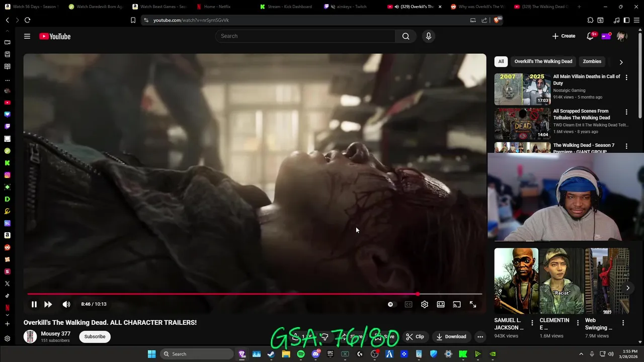Submit search with magnifier button
The width and height of the screenshot is (644, 362).
(x=406, y=36)
